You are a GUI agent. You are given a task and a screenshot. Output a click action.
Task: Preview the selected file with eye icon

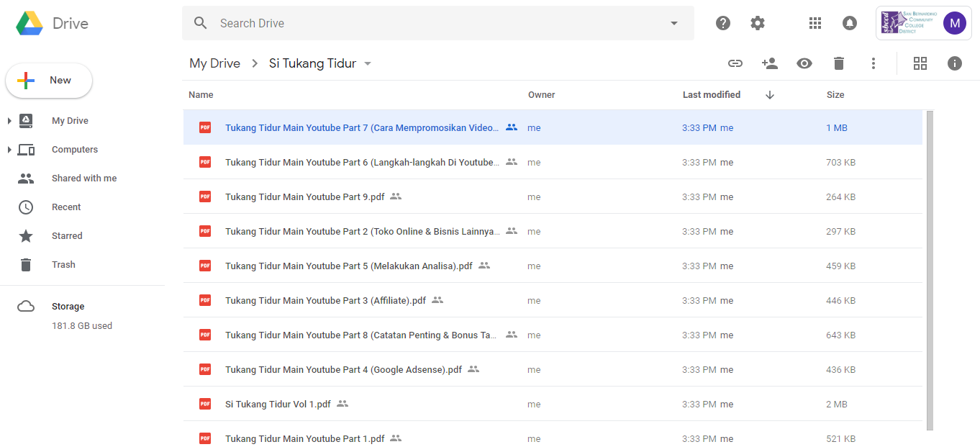click(x=804, y=63)
